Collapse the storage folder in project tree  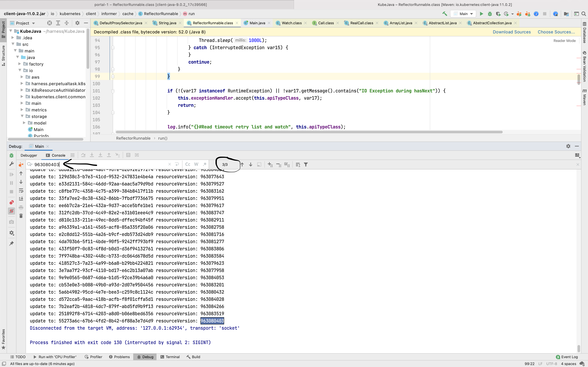(x=22, y=116)
